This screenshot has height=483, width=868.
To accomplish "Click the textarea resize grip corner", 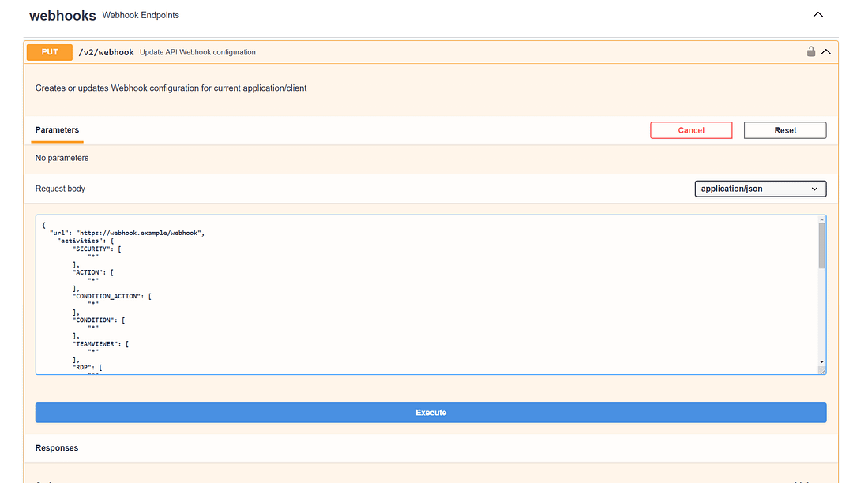I will tap(822, 371).
